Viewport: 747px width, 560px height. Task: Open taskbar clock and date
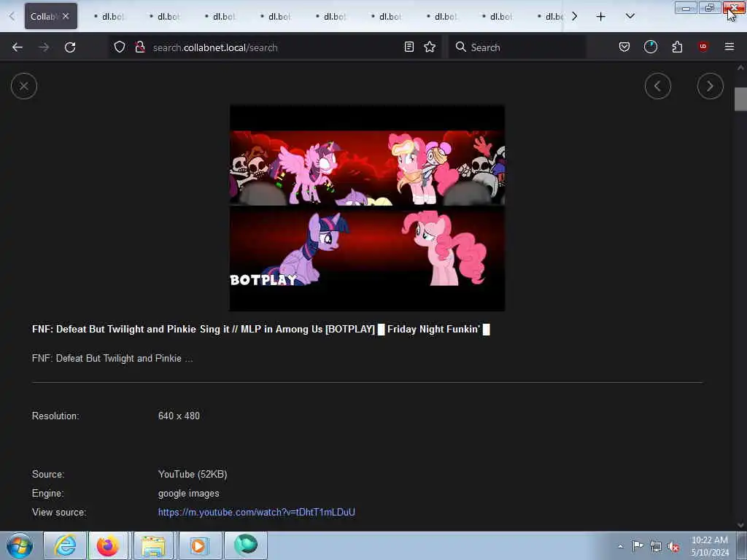click(710, 546)
